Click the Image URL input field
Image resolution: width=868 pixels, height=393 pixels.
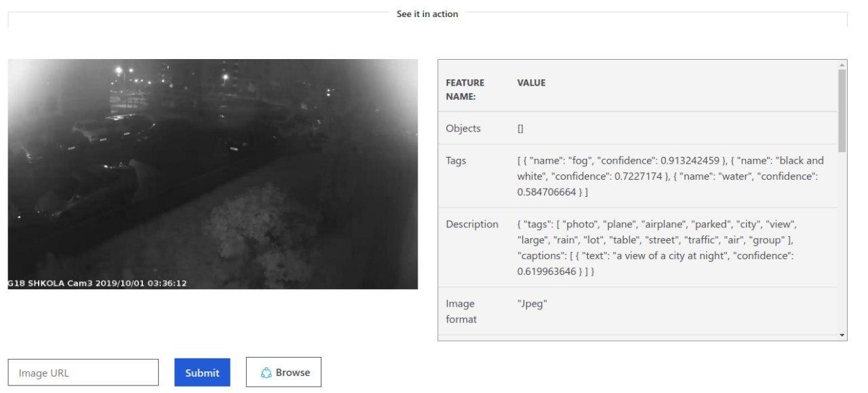[83, 372]
